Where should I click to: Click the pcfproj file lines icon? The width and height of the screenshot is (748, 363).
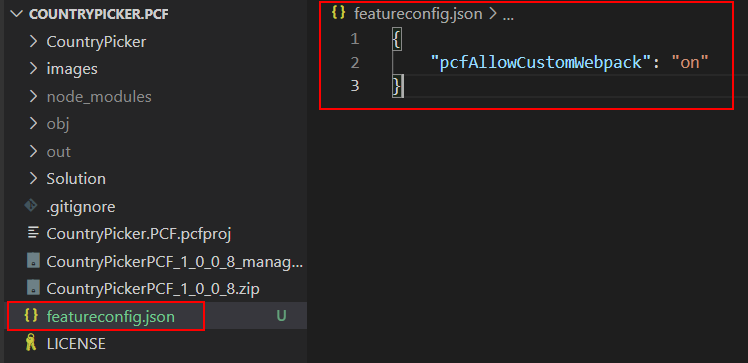pos(33,233)
